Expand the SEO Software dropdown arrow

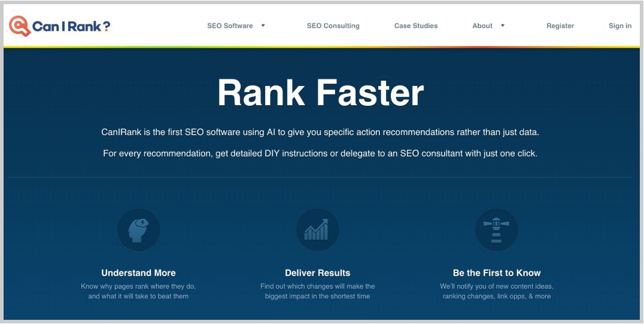[263, 26]
